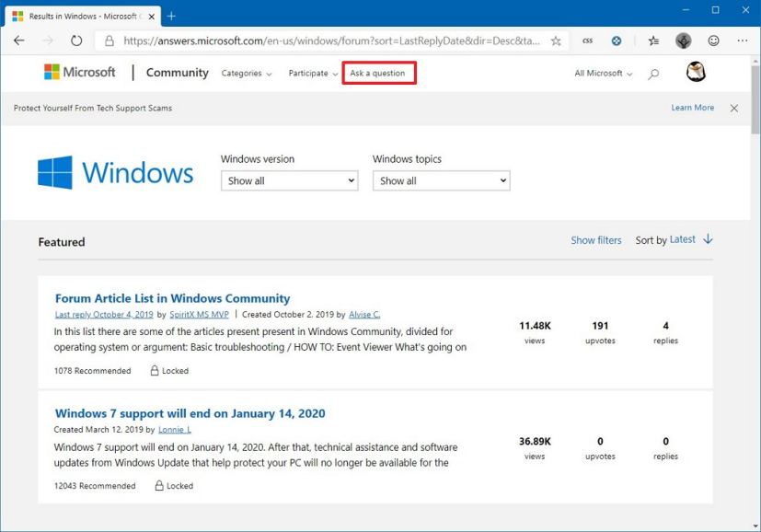Click the CSS extension icon

tap(587, 40)
